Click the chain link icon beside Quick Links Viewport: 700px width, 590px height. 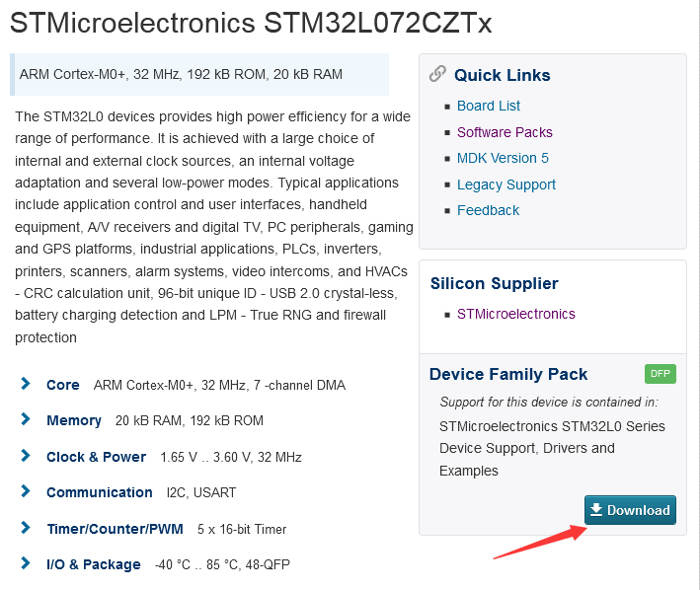(x=437, y=74)
